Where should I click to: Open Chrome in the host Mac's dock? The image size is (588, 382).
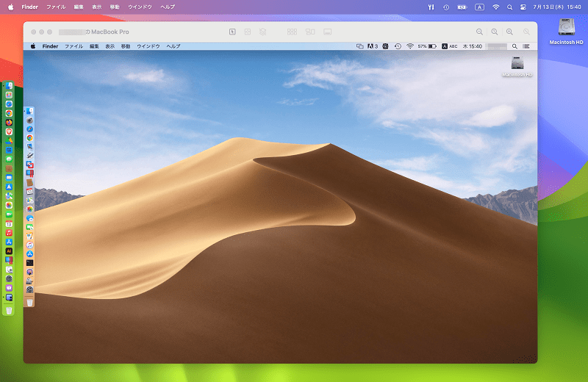9,113
